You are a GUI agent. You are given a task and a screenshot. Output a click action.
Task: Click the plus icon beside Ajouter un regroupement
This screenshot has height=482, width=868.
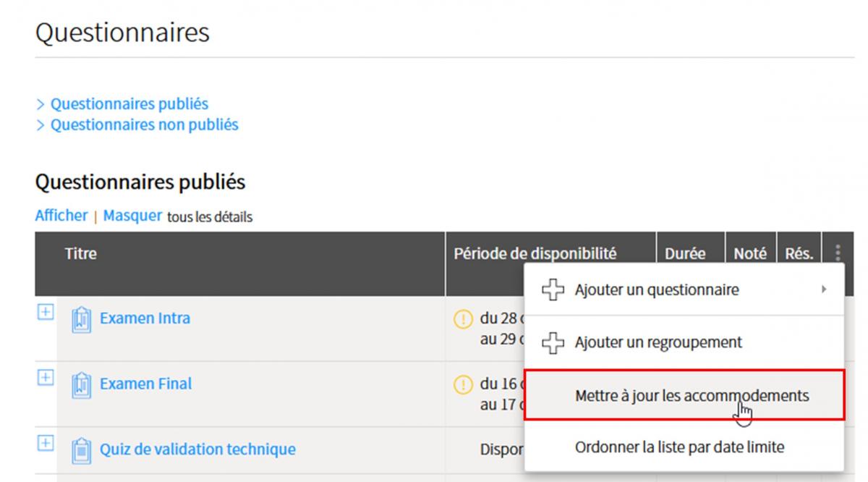click(x=553, y=342)
